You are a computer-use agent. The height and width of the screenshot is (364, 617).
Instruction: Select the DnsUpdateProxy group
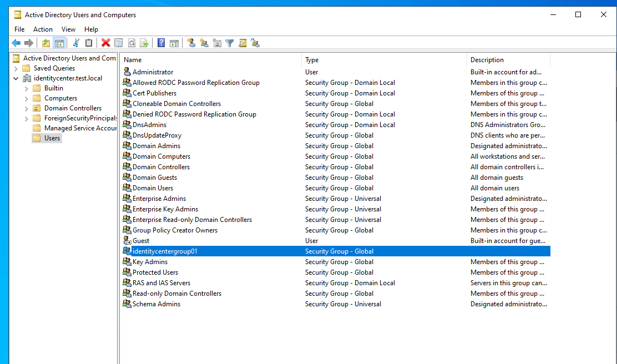point(157,135)
